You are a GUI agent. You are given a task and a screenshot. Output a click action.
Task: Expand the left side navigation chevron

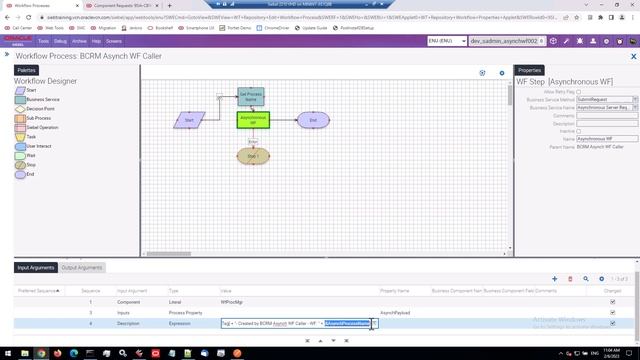[7, 54]
